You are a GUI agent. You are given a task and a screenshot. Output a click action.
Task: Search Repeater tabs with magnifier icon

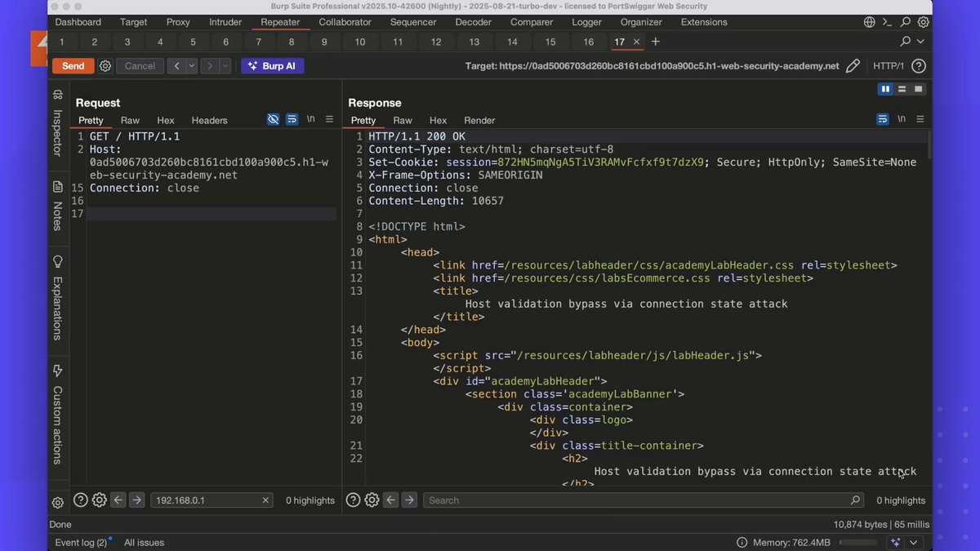click(905, 42)
